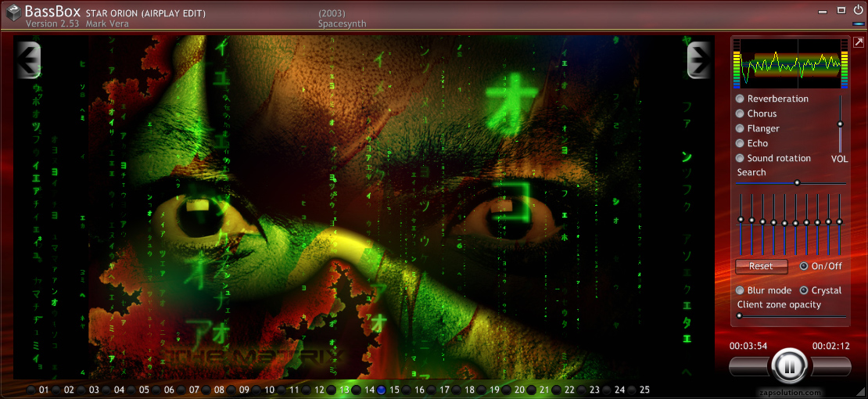This screenshot has height=399, width=868.
Task: Enable the Sound rotation effect
Action: coord(740,159)
